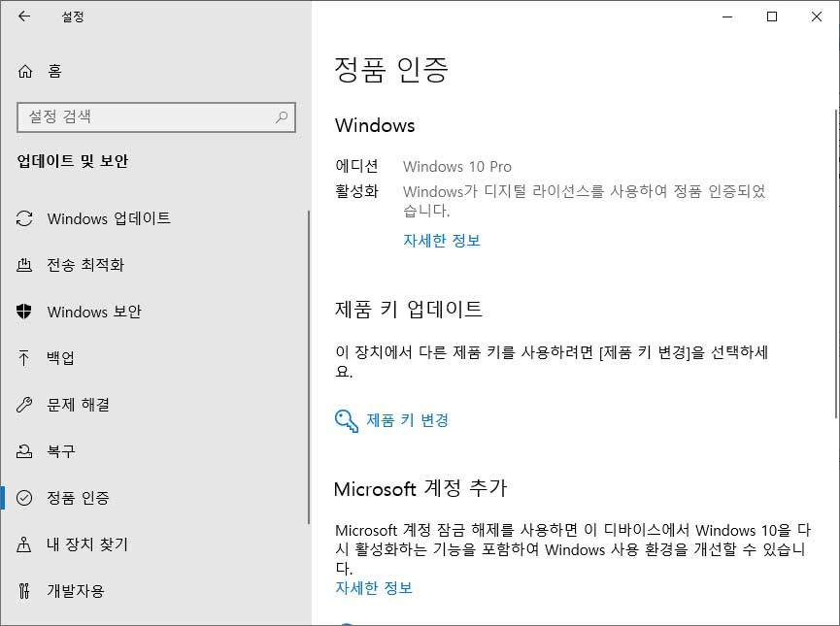
Task: Click the back arrow in the title bar
Action: tap(24, 16)
